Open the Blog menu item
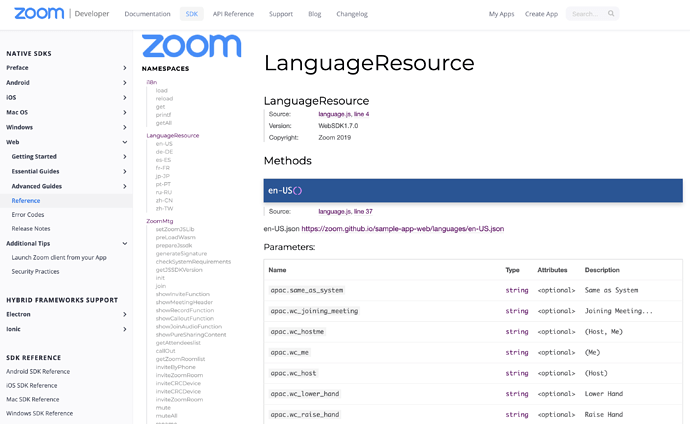This screenshot has width=690, height=424. [315, 14]
